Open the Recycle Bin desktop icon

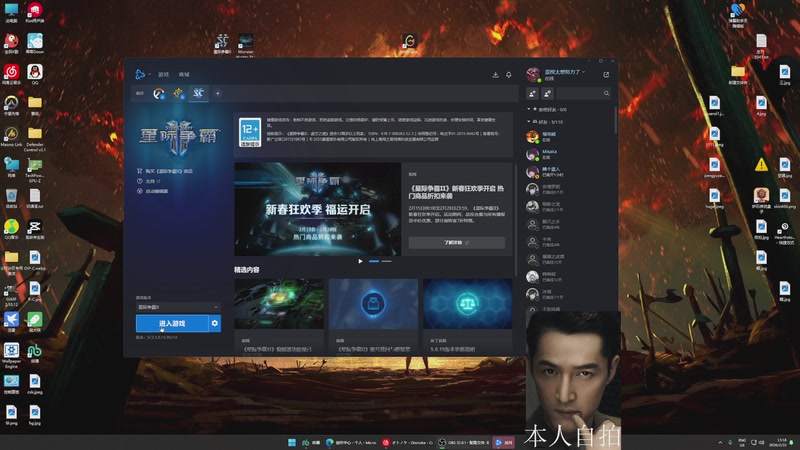click(x=11, y=198)
